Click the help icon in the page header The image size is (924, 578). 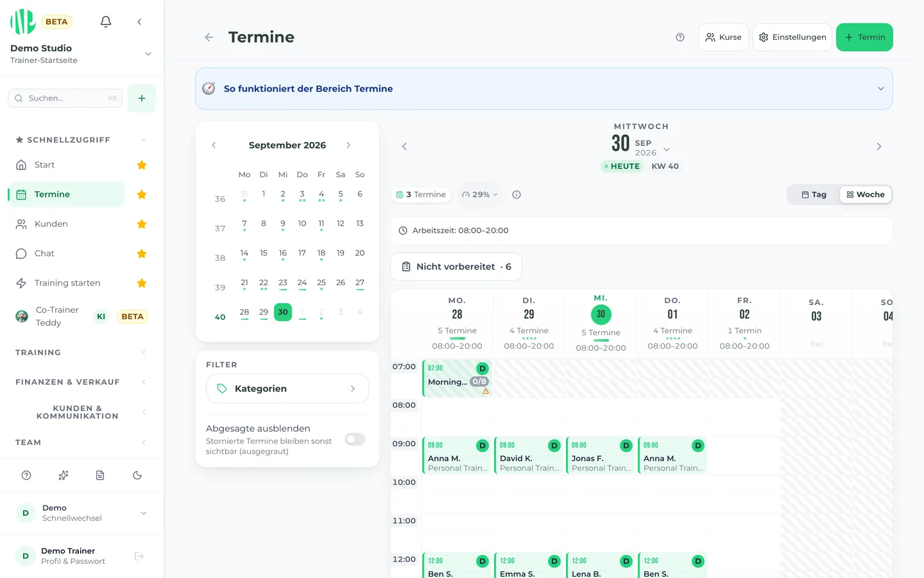click(680, 37)
